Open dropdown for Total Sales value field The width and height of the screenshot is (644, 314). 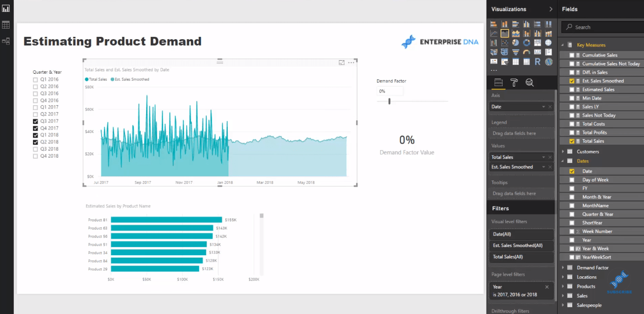point(543,157)
